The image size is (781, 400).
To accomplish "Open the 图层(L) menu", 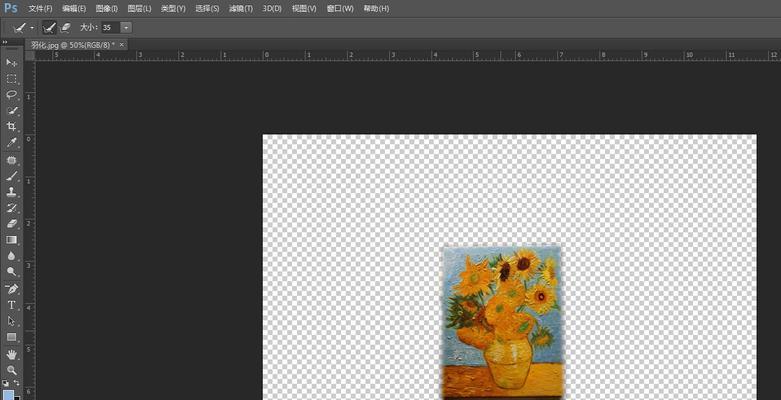I will pyautogui.click(x=139, y=8).
